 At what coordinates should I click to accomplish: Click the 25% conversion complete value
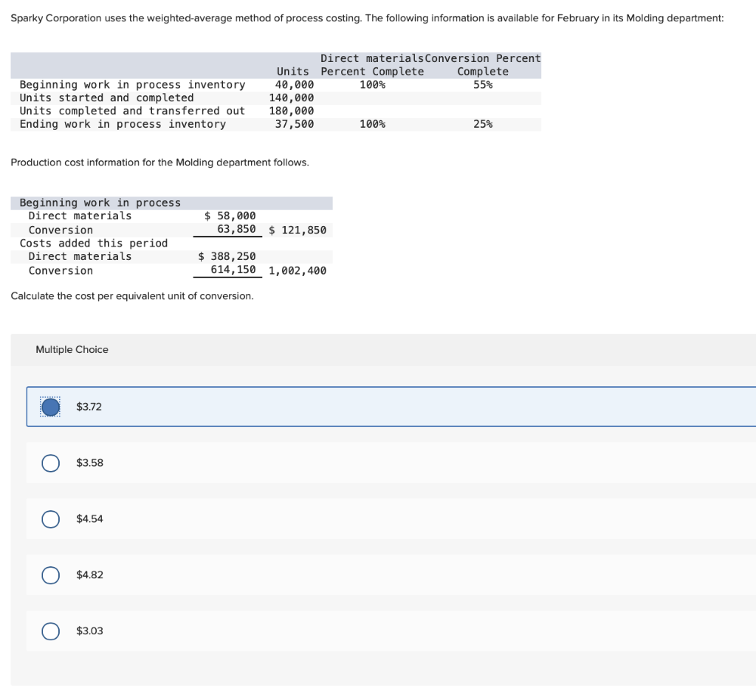pos(483,124)
